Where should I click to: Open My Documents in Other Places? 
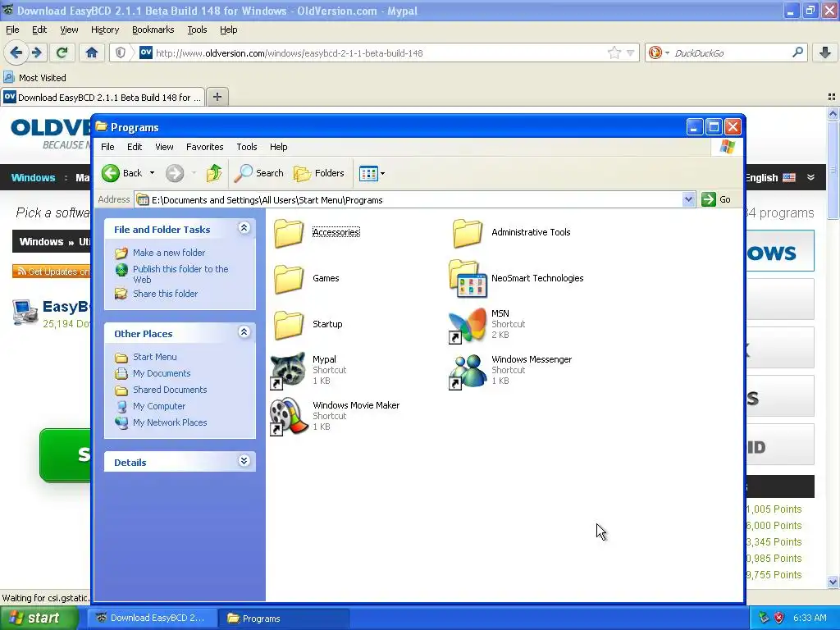162,373
